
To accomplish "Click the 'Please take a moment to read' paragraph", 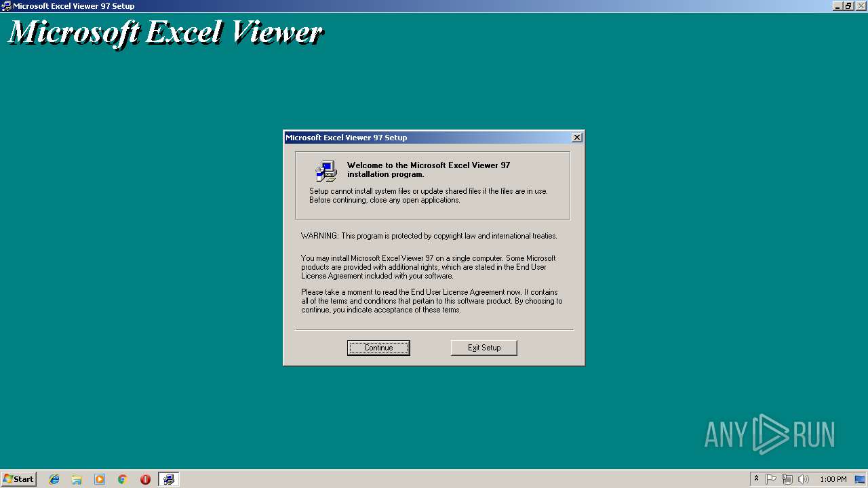I will pos(431,301).
